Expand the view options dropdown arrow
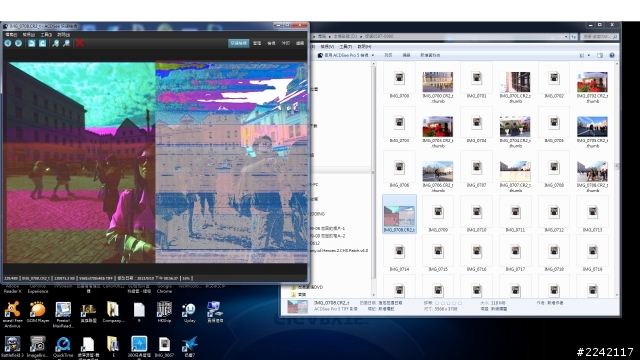The height and width of the screenshot is (360, 640). click(589, 55)
